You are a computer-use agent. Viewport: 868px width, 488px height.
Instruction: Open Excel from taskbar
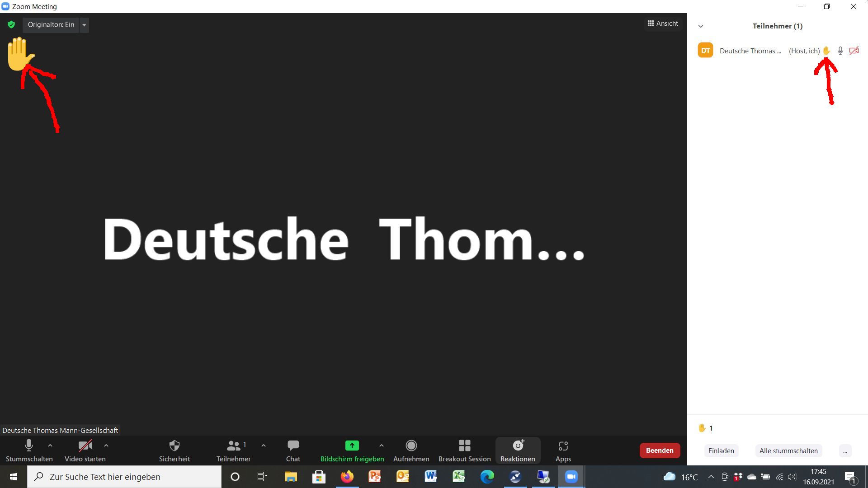[x=459, y=477]
